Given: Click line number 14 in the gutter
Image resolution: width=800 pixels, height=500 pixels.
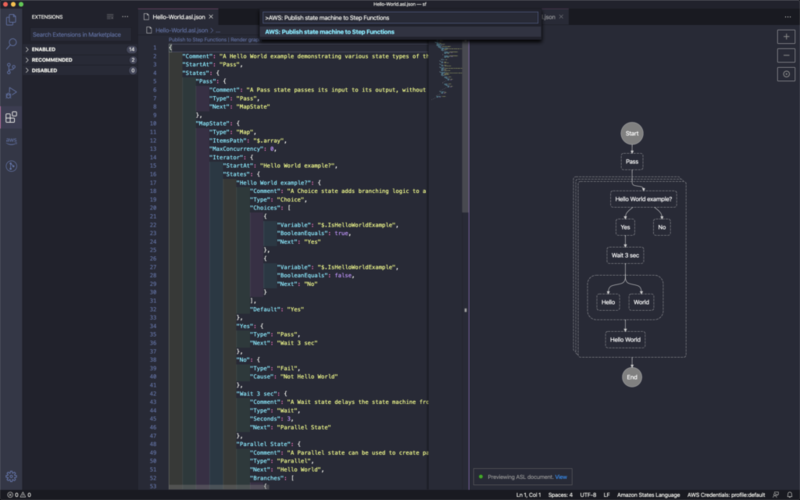Looking at the screenshot, I should click(153, 158).
